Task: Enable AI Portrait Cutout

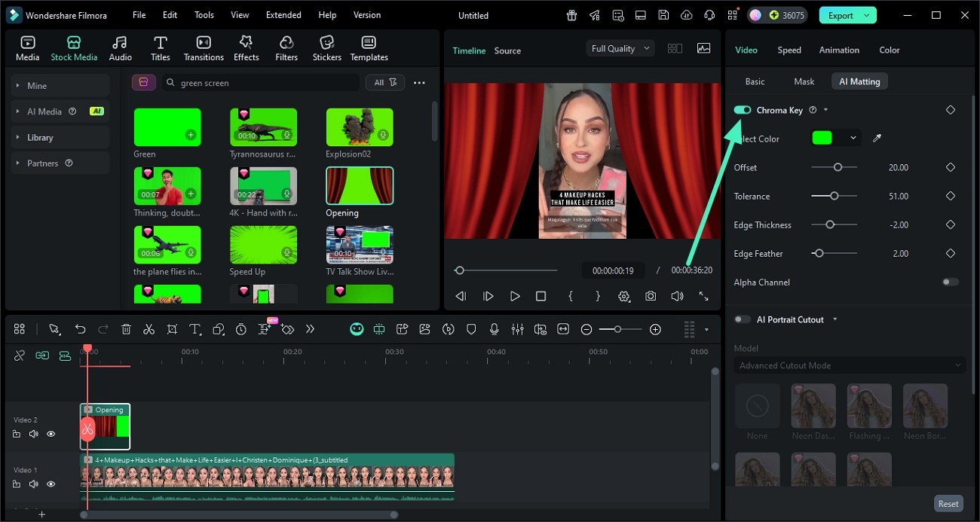Action: (742, 319)
